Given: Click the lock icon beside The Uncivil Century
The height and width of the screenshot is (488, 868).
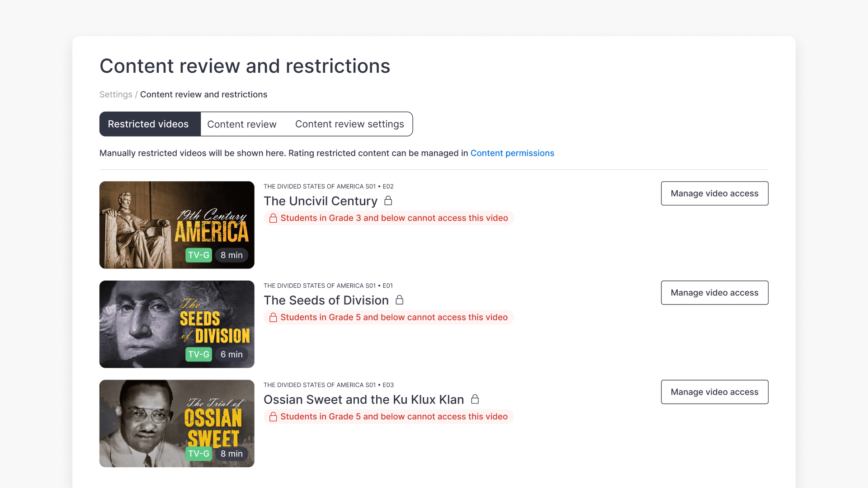Looking at the screenshot, I should pyautogui.click(x=388, y=201).
